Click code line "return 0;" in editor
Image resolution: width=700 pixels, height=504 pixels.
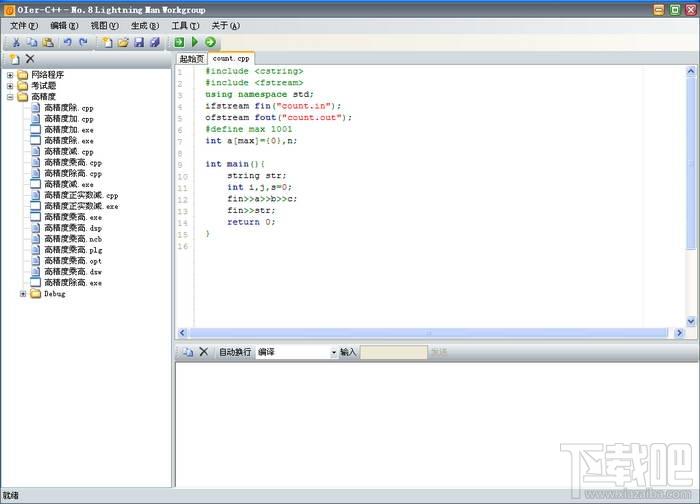251,222
